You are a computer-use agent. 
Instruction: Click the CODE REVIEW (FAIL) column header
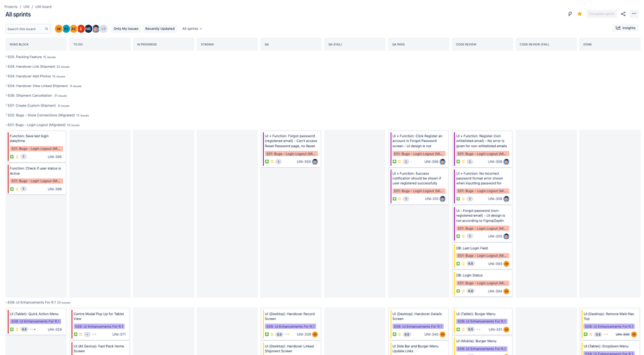tap(546, 45)
